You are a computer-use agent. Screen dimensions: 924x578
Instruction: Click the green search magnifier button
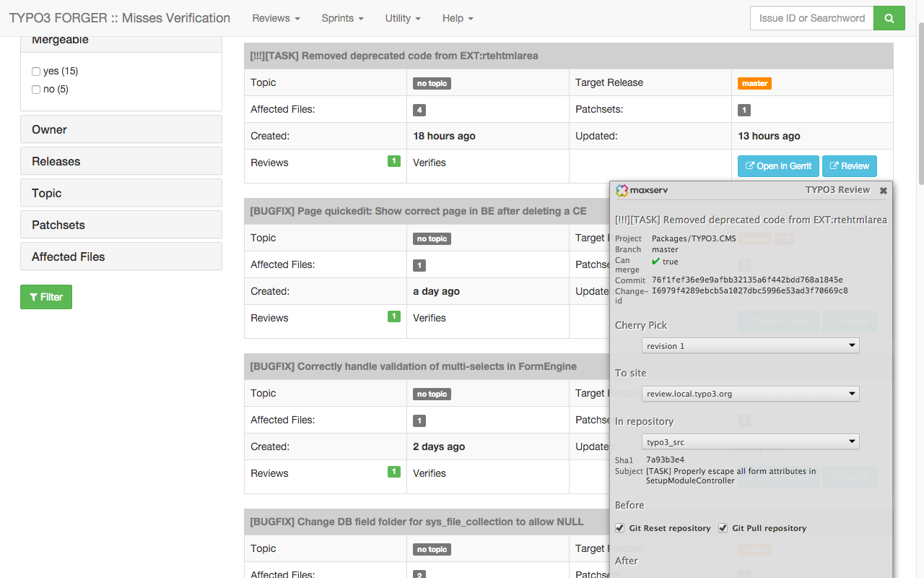tap(889, 18)
